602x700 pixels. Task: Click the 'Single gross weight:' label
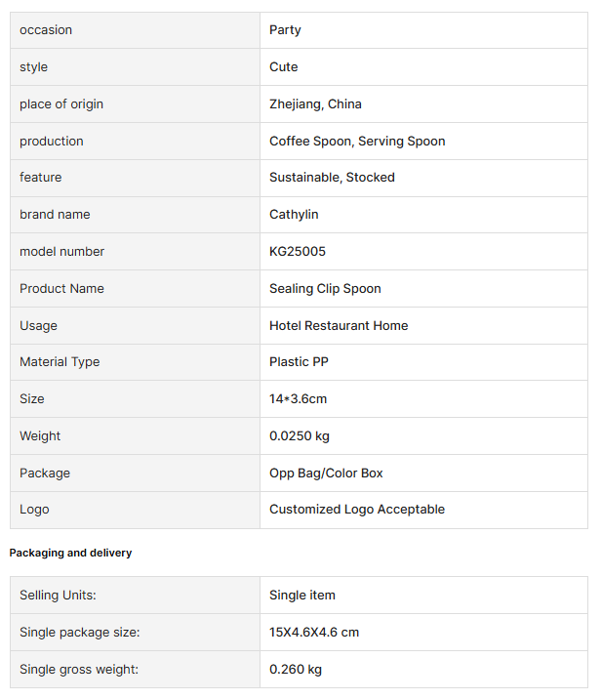79,670
